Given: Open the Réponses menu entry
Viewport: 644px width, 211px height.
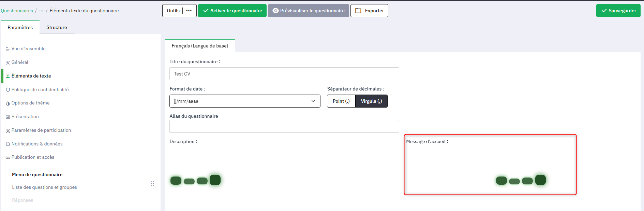Looking at the screenshot, I should pos(23,200).
